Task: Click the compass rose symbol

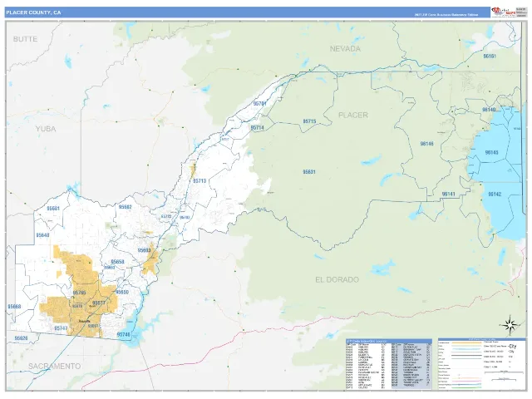Action: click(x=510, y=325)
